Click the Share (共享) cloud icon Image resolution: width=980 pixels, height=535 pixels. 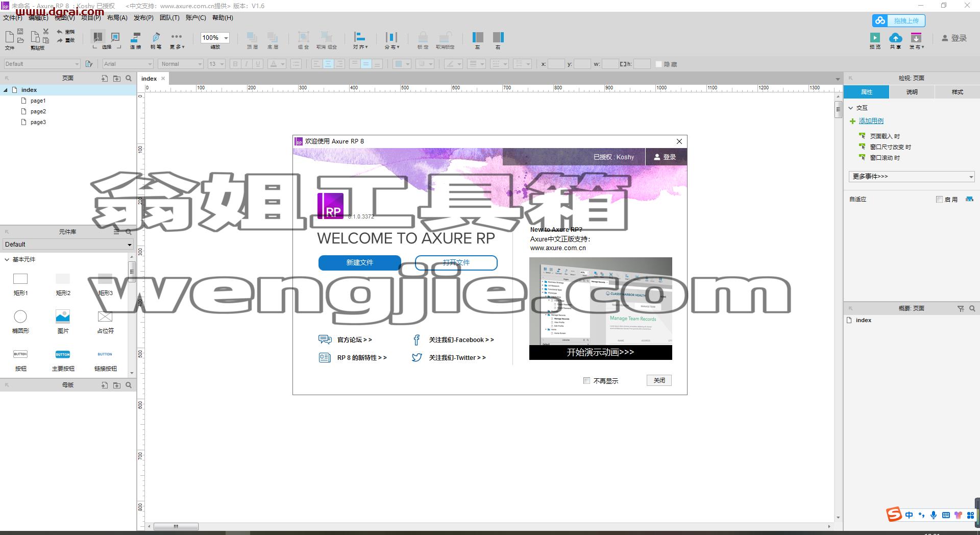point(895,38)
